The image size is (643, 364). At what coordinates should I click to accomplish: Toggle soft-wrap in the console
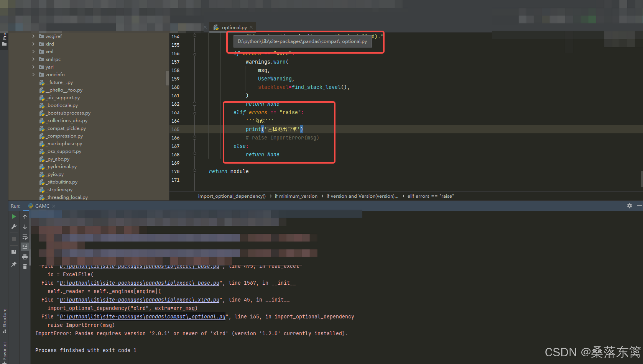tap(25, 237)
